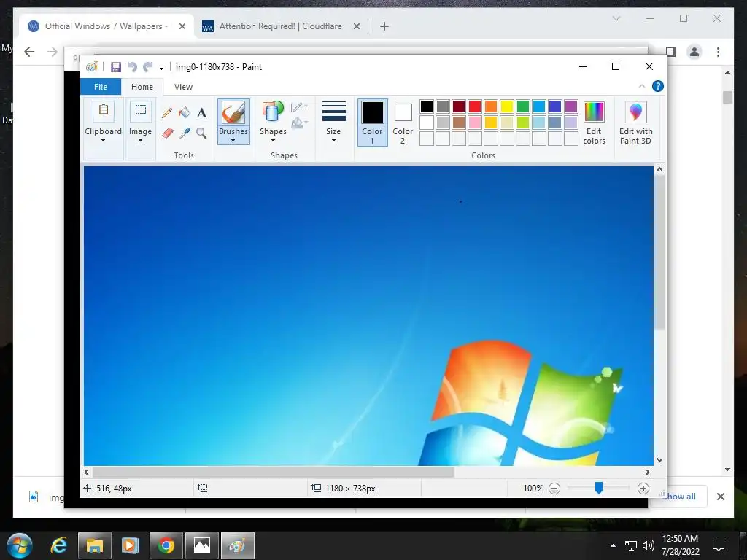Open File Explorer from the taskbar

pyautogui.click(x=95, y=545)
